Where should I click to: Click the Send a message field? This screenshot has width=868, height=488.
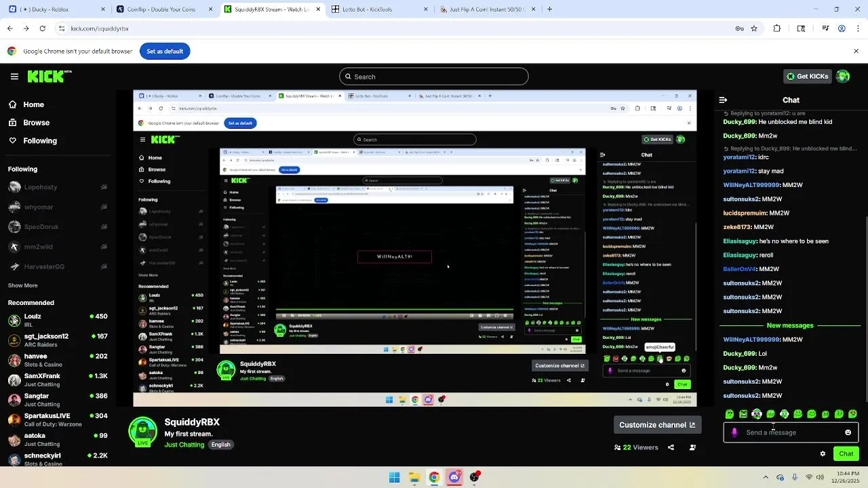coord(790,432)
